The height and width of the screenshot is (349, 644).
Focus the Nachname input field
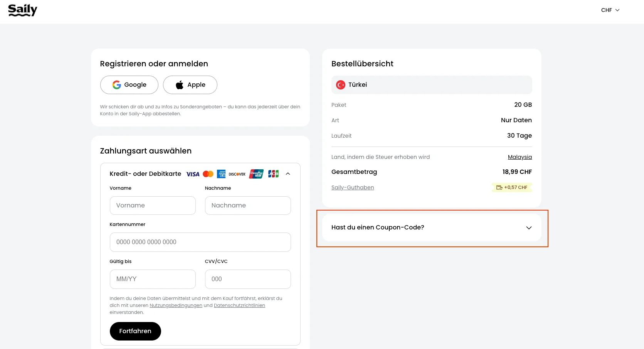[248, 206]
